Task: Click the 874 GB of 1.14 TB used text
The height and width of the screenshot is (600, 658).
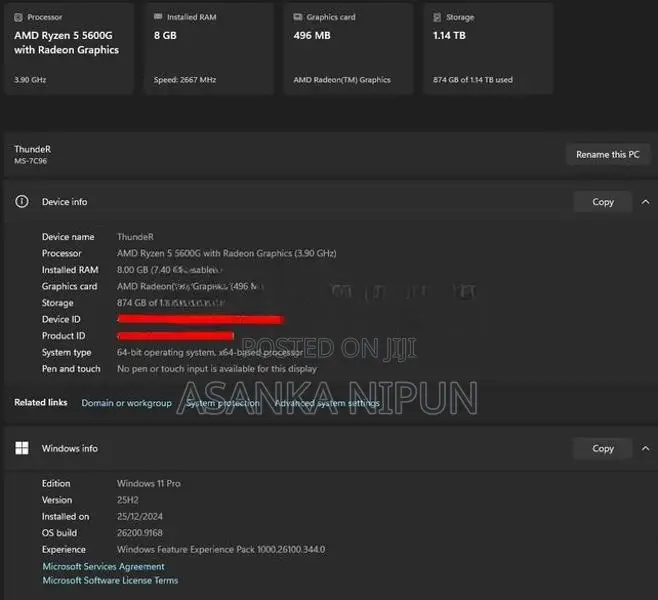Action: [473, 80]
